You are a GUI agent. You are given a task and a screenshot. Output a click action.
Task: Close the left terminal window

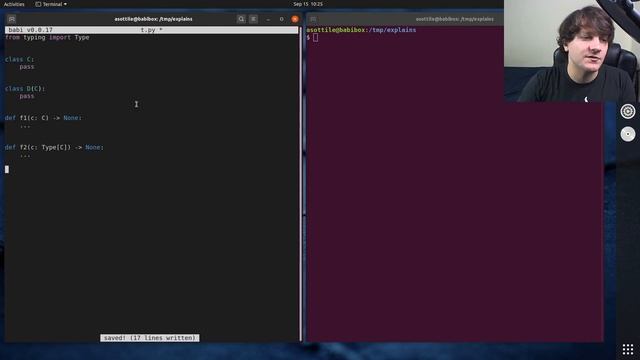pos(295,19)
